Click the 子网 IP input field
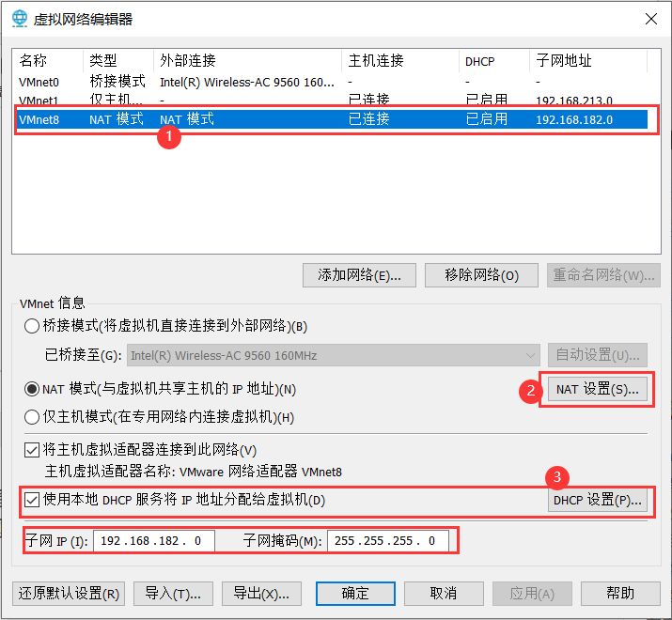This screenshot has width=672, height=620. pyautogui.click(x=154, y=541)
